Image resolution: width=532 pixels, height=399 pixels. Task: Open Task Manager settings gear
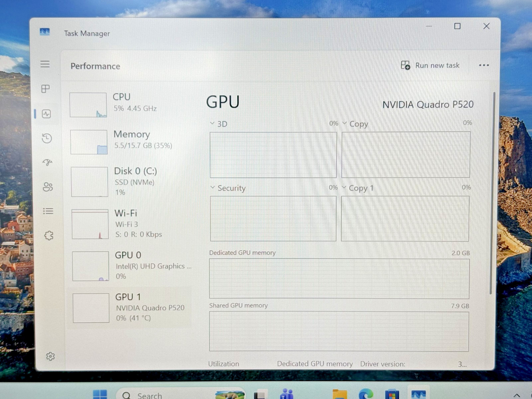[x=51, y=356]
